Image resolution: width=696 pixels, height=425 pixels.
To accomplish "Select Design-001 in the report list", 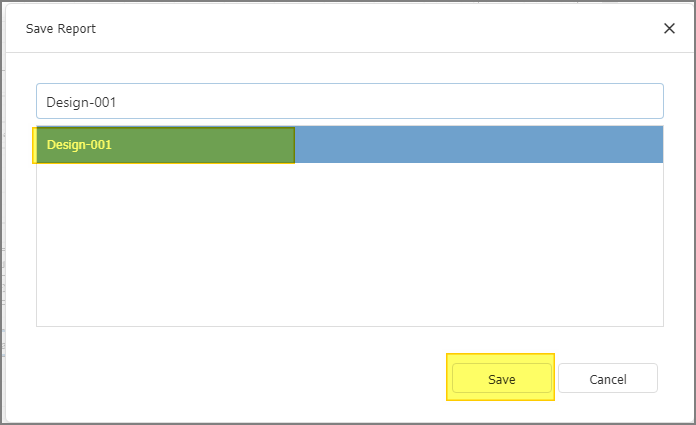I will coord(80,145).
